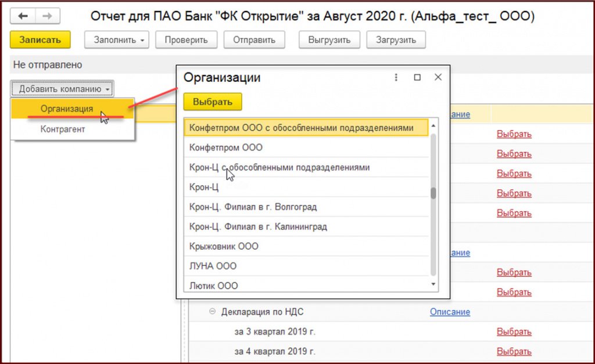This screenshot has height=364, width=595.
Task: Click the Проверить toolbar button
Action: 187,40
